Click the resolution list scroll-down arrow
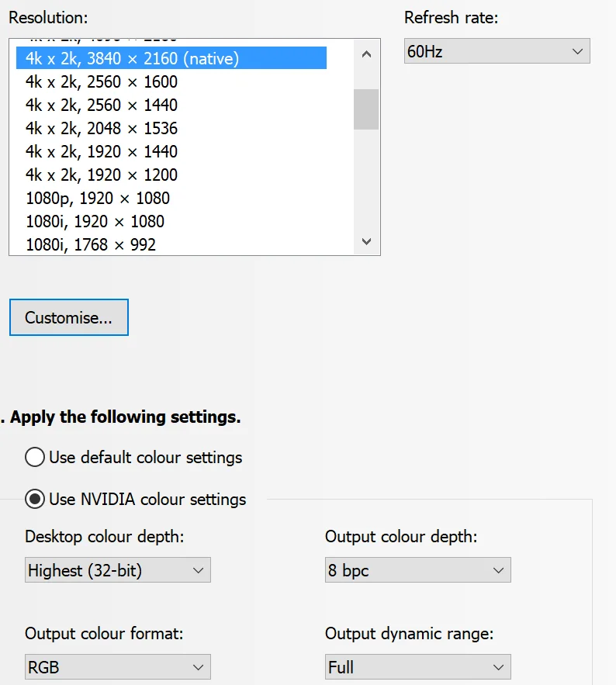This screenshot has width=616, height=685. click(366, 241)
